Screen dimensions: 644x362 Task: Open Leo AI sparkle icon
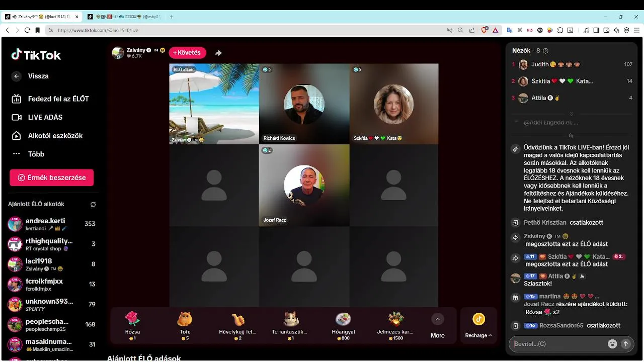pos(616,30)
